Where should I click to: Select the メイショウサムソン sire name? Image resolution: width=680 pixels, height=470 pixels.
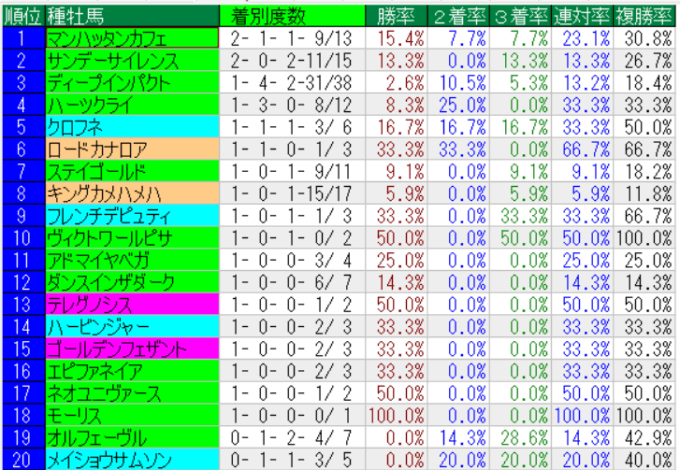[132, 459]
